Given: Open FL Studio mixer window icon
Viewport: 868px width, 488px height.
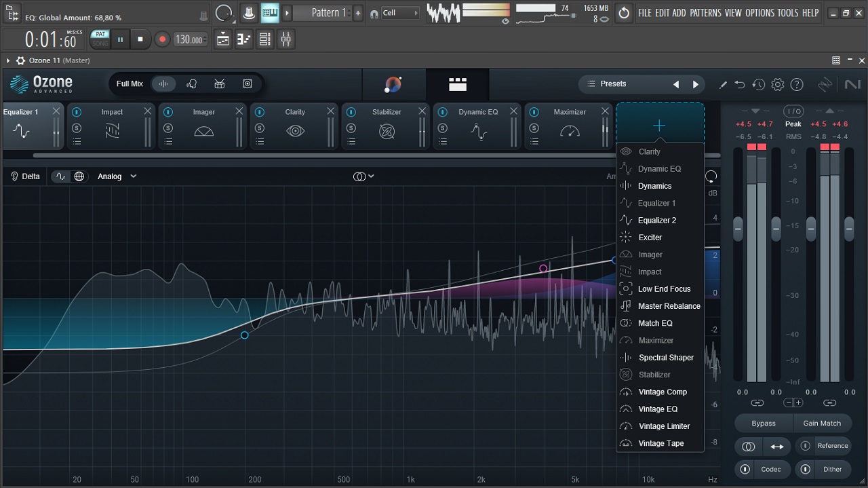Looking at the screenshot, I should coord(285,39).
